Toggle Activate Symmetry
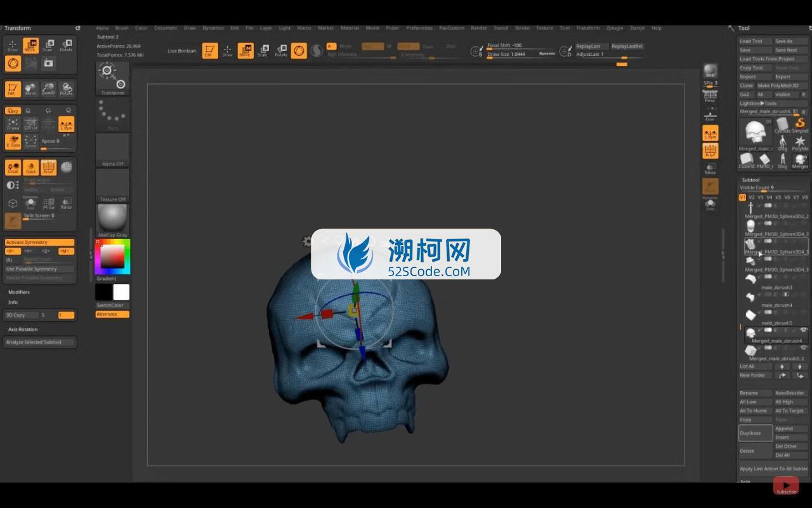The image size is (812, 508). [x=39, y=242]
